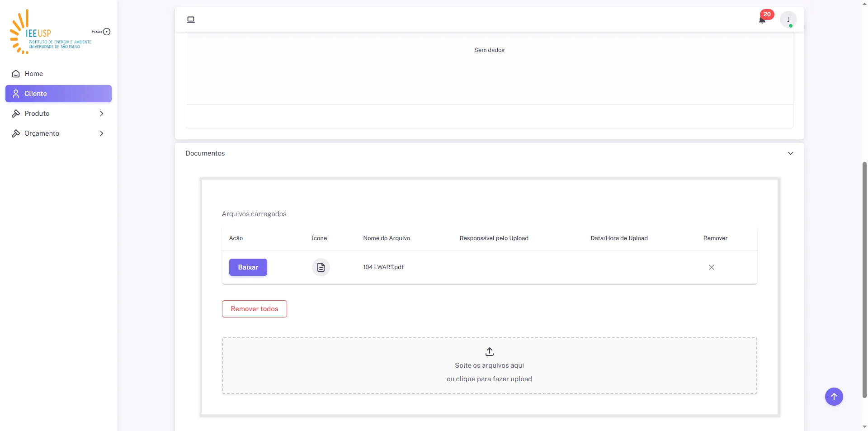Click the page vertical scrollbar thumb

point(864,279)
